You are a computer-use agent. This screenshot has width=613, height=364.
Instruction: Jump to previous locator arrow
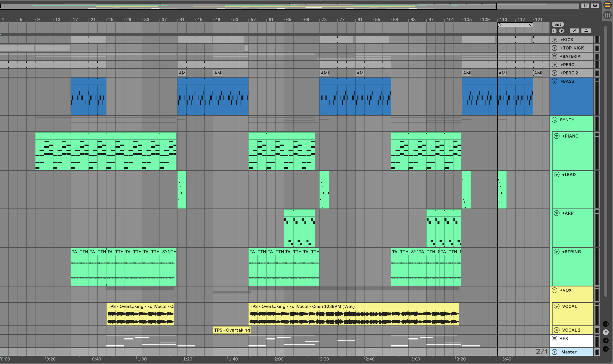(x=554, y=31)
